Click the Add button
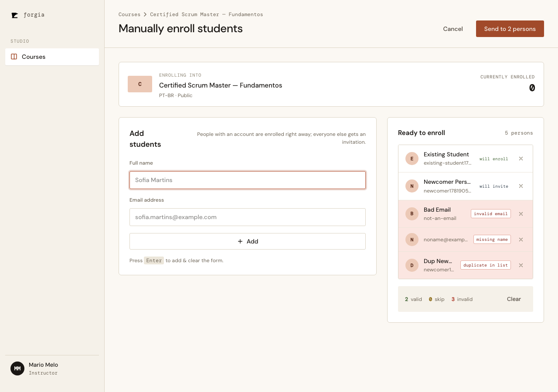The image size is (558, 392). pyautogui.click(x=248, y=241)
